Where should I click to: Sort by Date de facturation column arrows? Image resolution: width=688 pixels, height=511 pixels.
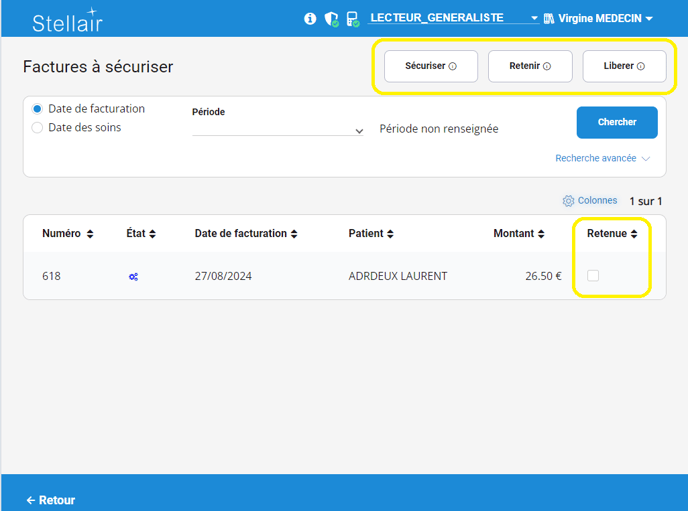click(x=294, y=234)
